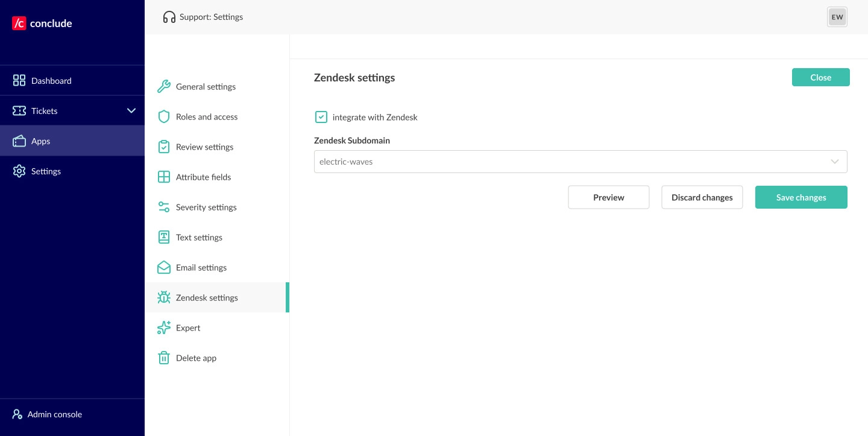
Task: Uncheck the integrate with Zendesk checkbox
Action: point(321,117)
